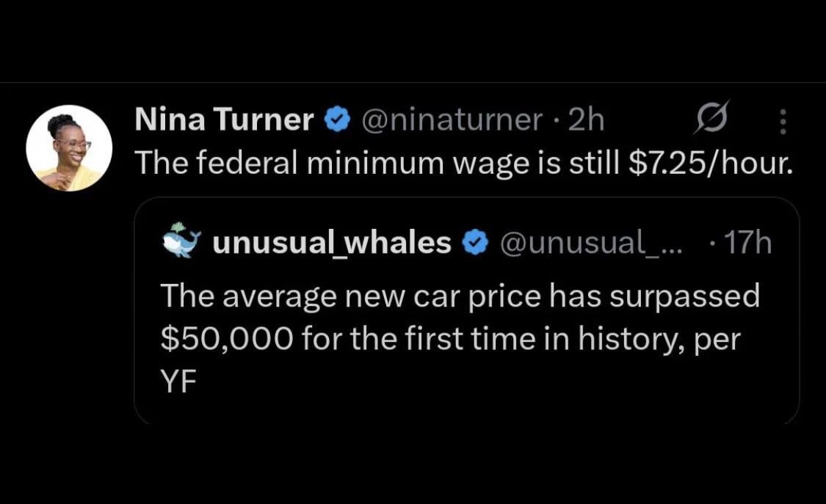
Task: Open Nina Turner's profile picture
Action: pyautogui.click(x=69, y=147)
